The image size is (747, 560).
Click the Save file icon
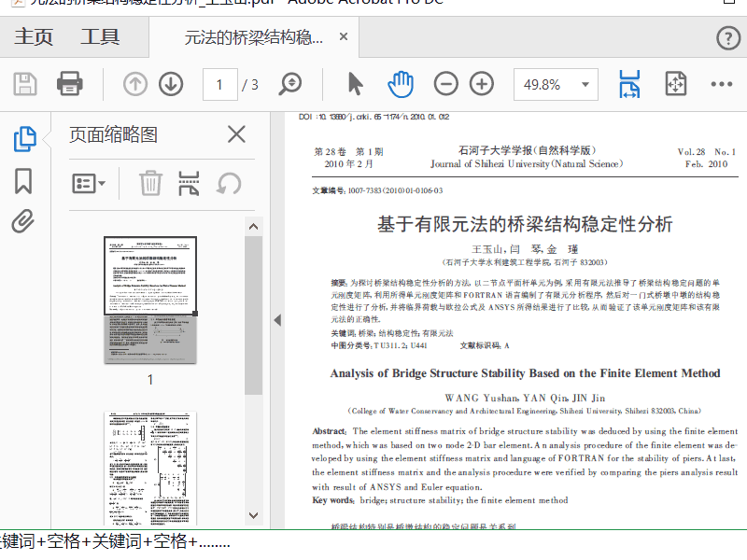point(25,84)
